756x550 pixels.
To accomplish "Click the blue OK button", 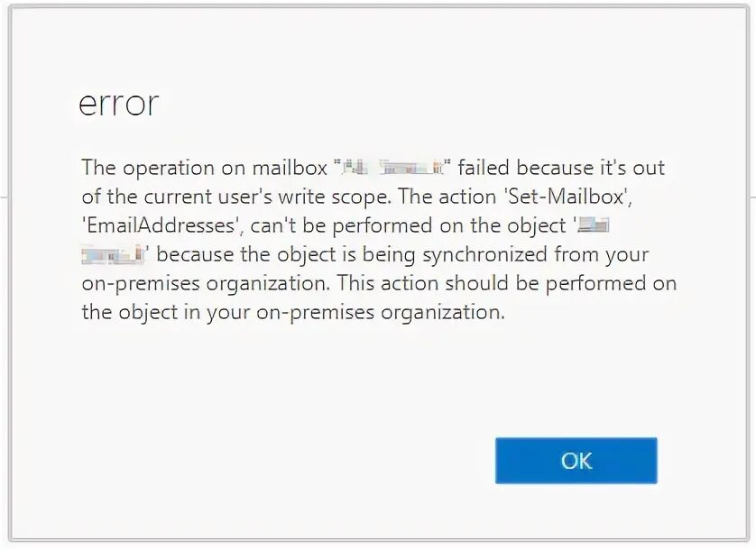I will 576,461.
